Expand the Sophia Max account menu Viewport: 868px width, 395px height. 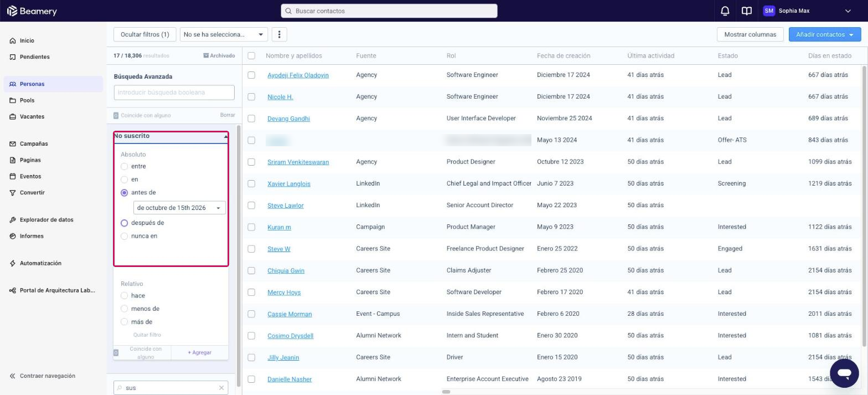[848, 11]
